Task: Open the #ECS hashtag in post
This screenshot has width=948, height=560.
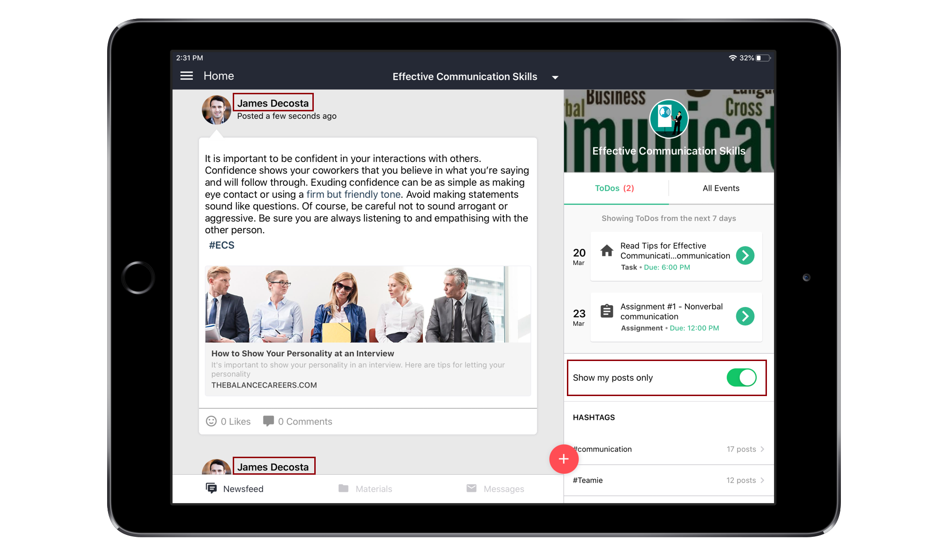Action: point(221,245)
